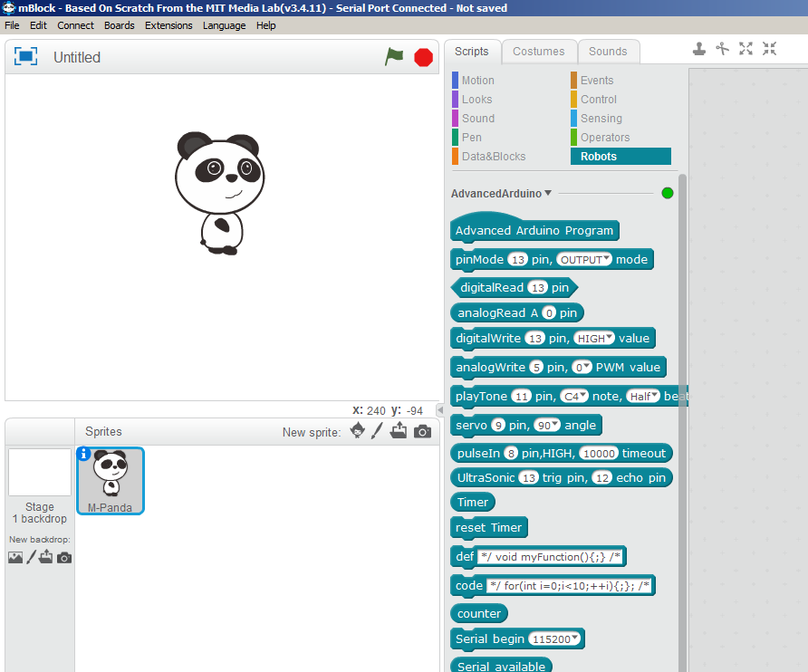This screenshot has width=808, height=672.
Task: Open the HIGH value dropdown in digitalWrite
Action: [x=594, y=338]
